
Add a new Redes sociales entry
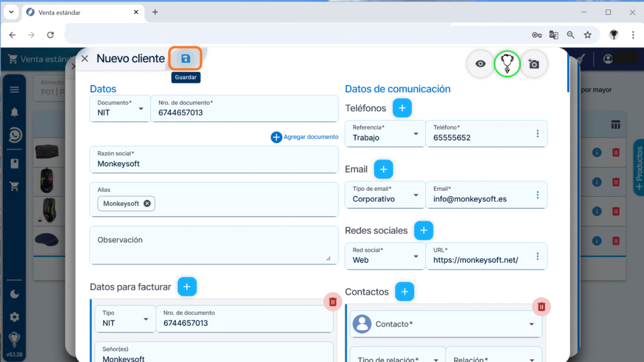tap(423, 231)
